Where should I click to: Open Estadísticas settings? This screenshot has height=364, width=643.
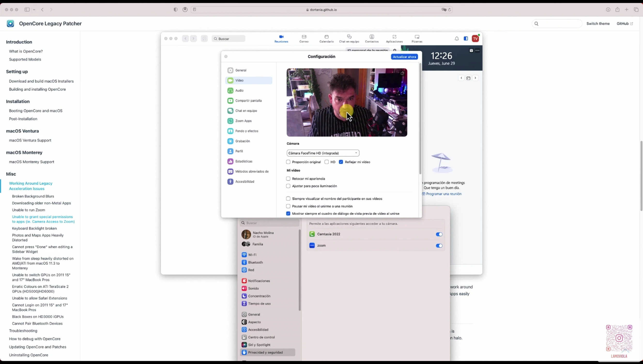249,161
